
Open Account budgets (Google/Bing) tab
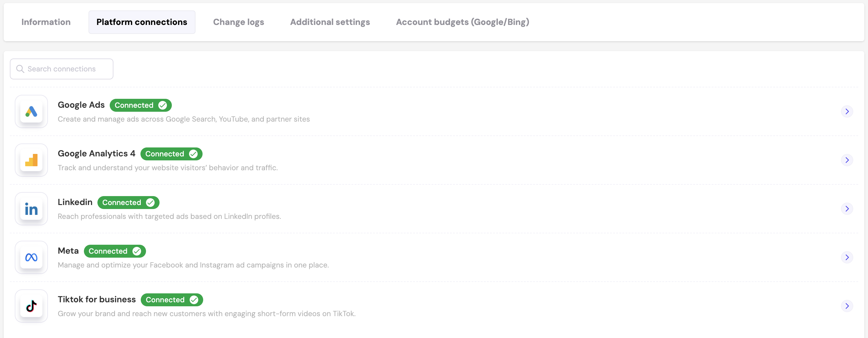(x=462, y=22)
